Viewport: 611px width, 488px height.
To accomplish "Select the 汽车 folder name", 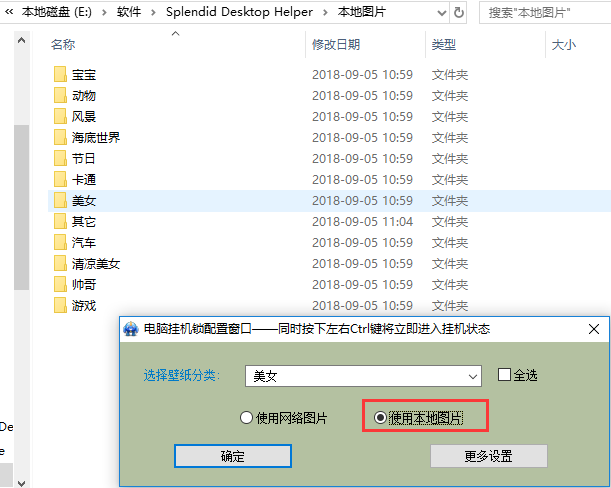I will pyautogui.click(x=84, y=243).
